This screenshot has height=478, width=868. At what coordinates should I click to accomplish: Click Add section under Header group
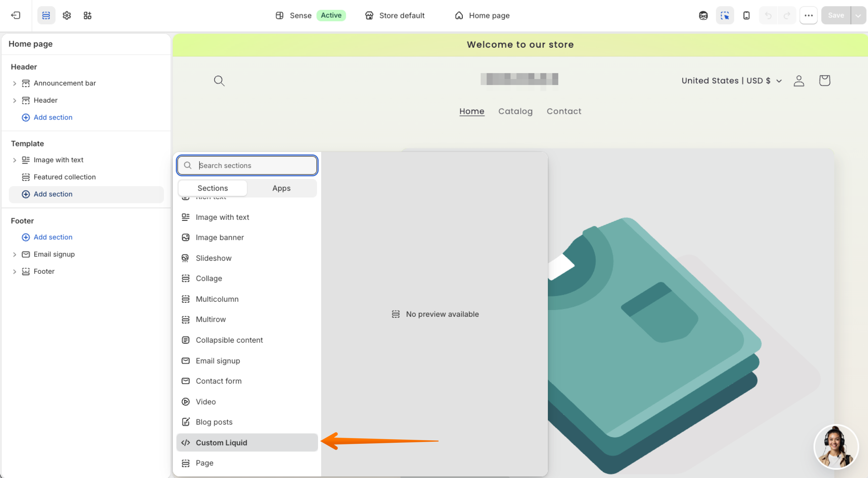pyautogui.click(x=47, y=118)
